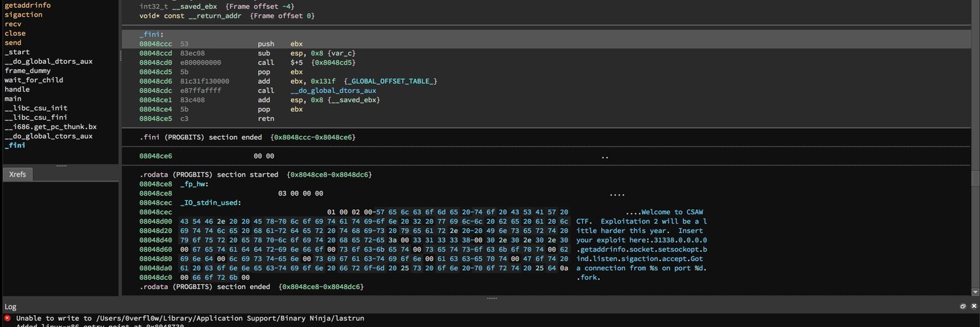The height and width of the screenshot is (327, 980).
Task: Jump to the _start function
Action: (17, 52)
